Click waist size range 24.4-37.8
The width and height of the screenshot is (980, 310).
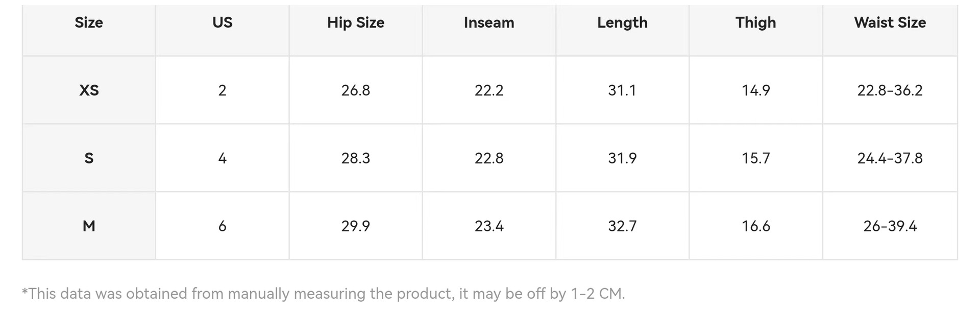[890, 158]
